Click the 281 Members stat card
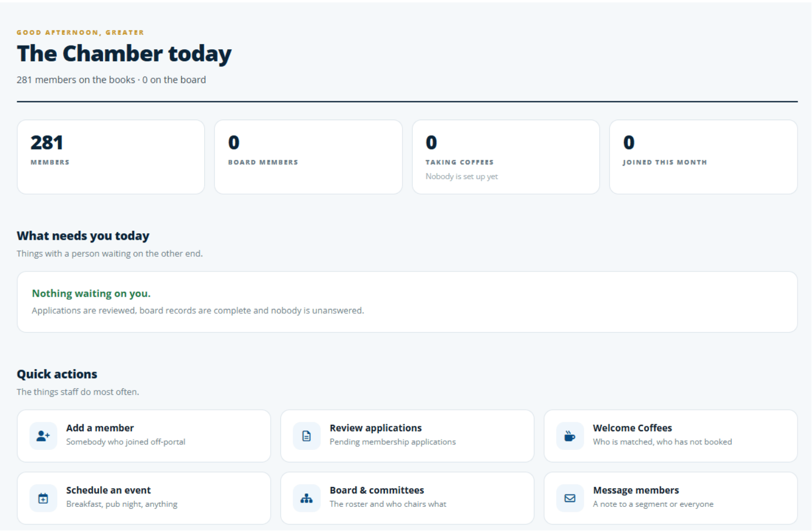Image resolution: width=812 pixels, height=531 pixels. coord(111,157)
